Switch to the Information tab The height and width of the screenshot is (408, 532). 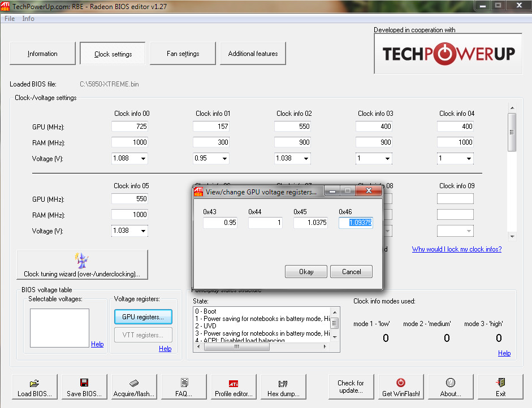[x=43, y=54]
